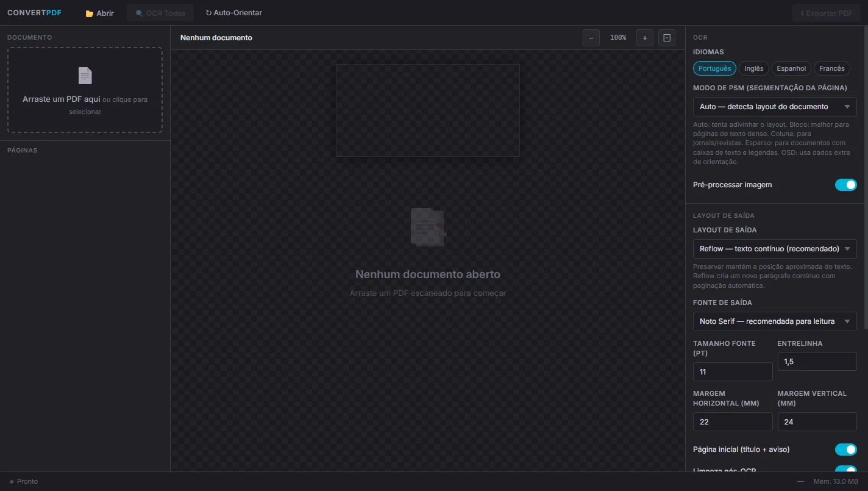The width and height of the screenshot is (868, 491).
Task: Open the Modo de PSM dropdown
Action: [775, 107]
